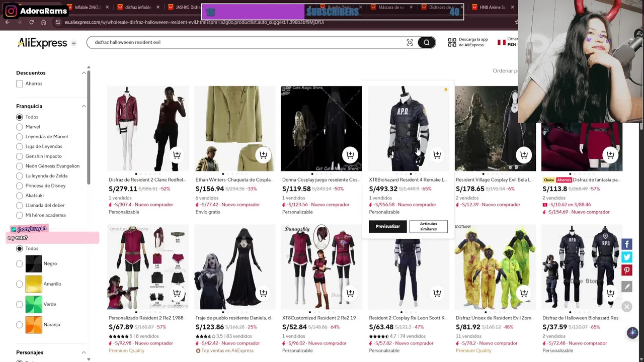Open Personalizado Resident 2 Re2 1988 title
Screen dimensions: 644x362
pyautogui.click(x=147, y=318)
